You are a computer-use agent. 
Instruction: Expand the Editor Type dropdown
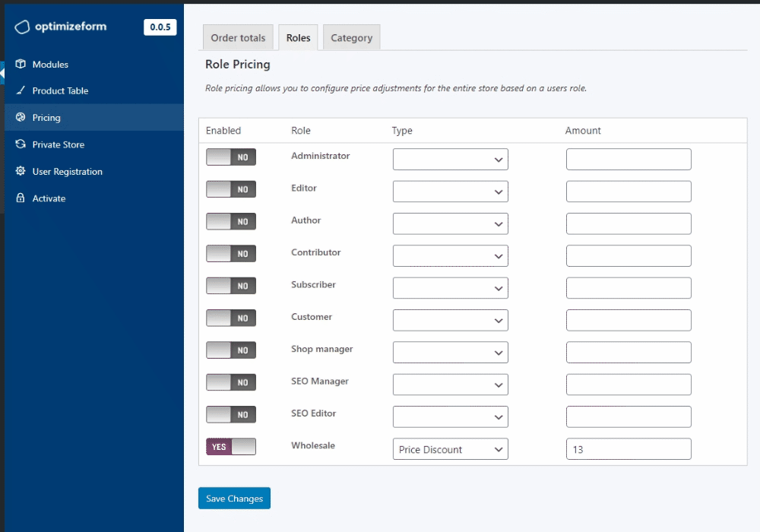[450, 192]
